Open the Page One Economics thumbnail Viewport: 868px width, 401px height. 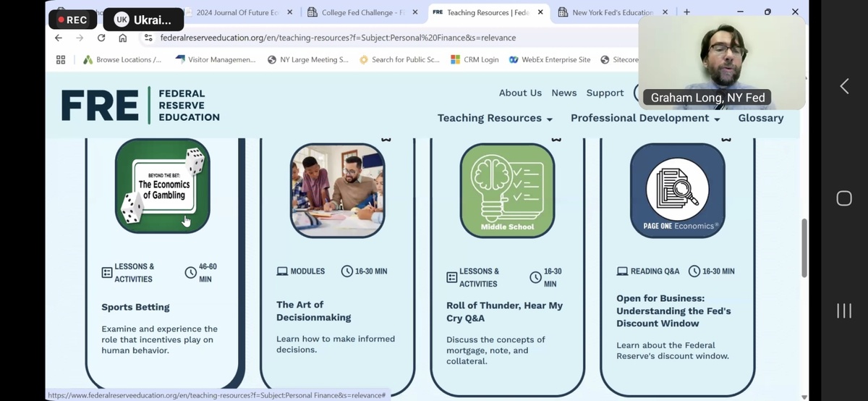coord(678,190)
